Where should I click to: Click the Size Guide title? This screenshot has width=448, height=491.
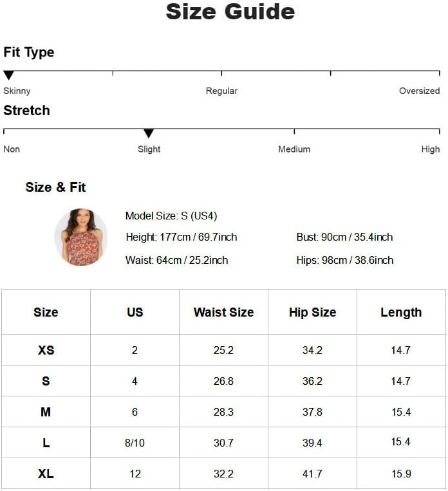point(230,12)
